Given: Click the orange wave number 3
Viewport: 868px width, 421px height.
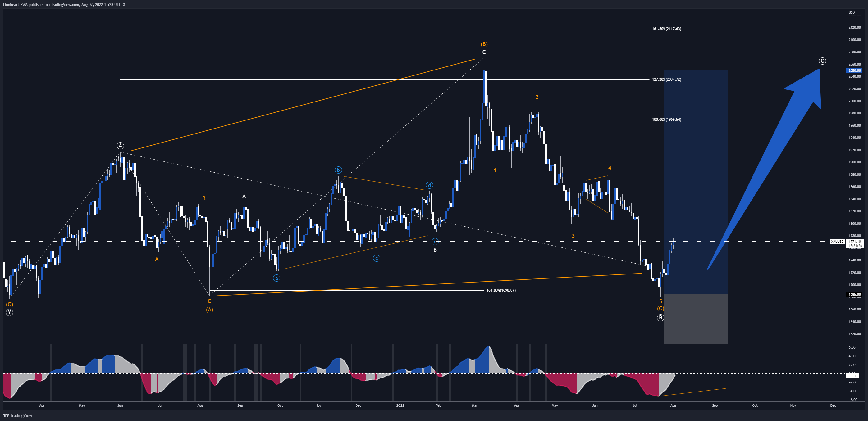Looking at the screenshot, I should click(x=573, y=236).
